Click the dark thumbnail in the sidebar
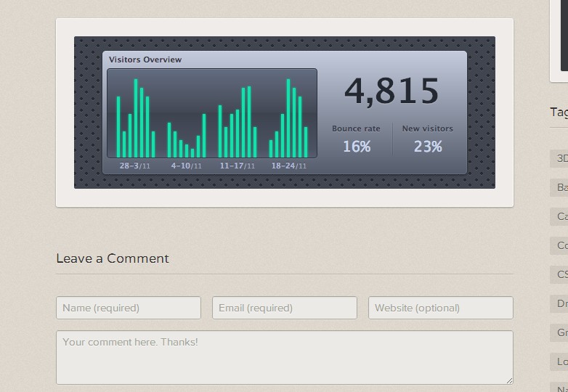The image size is (568, 392). (564, 36)
